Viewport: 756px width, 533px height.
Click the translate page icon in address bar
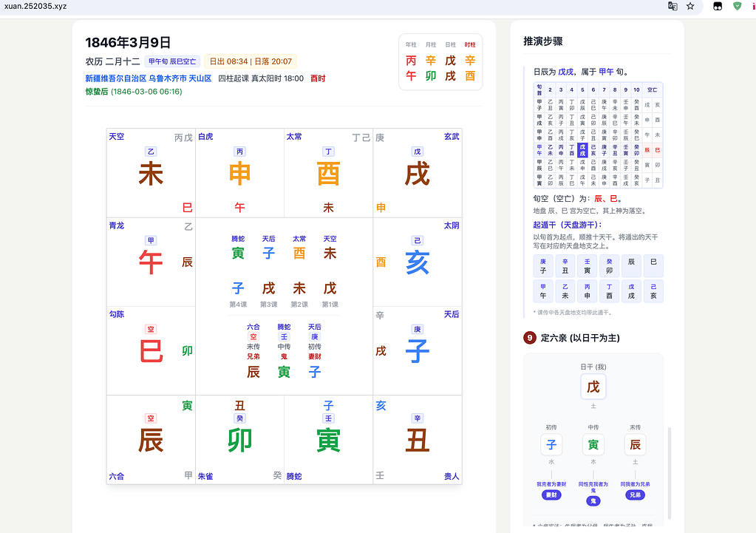pos(672,6)
